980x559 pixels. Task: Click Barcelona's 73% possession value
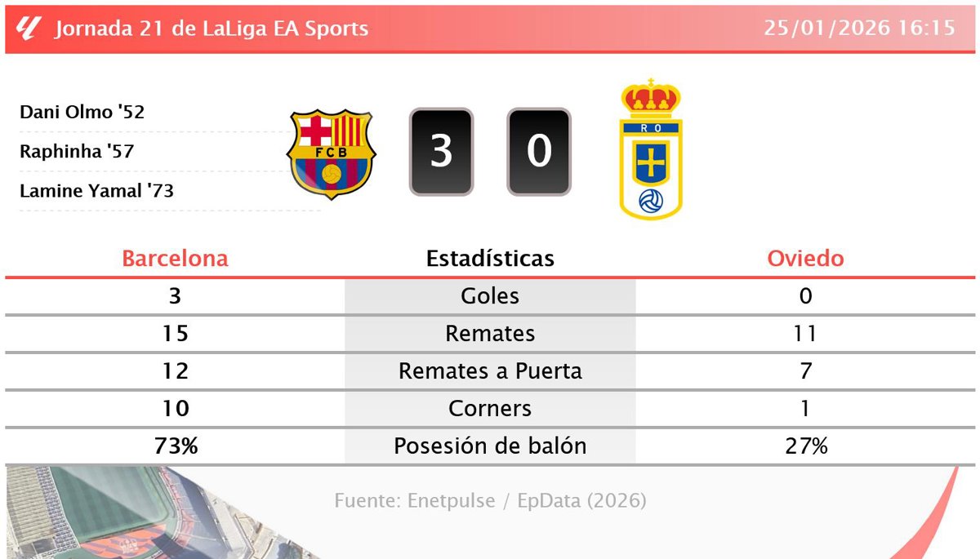(175, 446)
